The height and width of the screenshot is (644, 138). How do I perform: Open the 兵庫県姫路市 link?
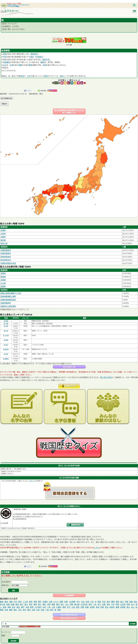tap(6, 250)
